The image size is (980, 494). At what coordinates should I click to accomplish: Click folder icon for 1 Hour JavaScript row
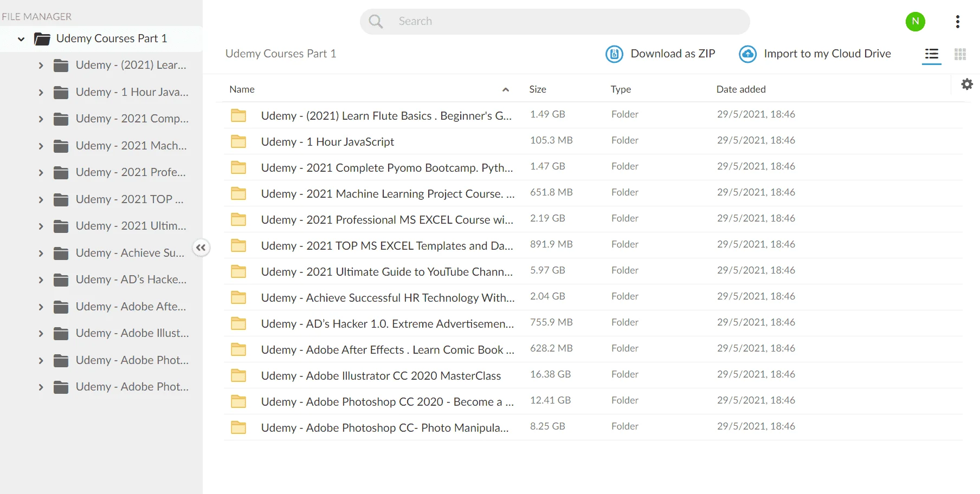pos(238,141)
